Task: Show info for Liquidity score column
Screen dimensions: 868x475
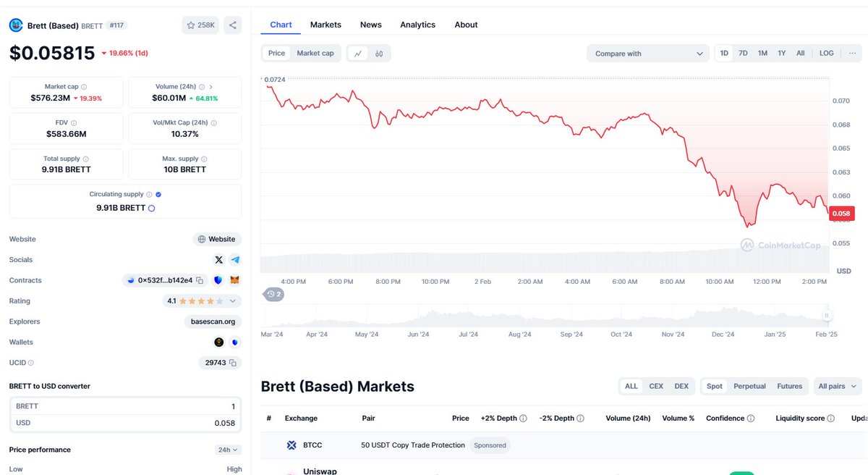Action: (831, 419)
